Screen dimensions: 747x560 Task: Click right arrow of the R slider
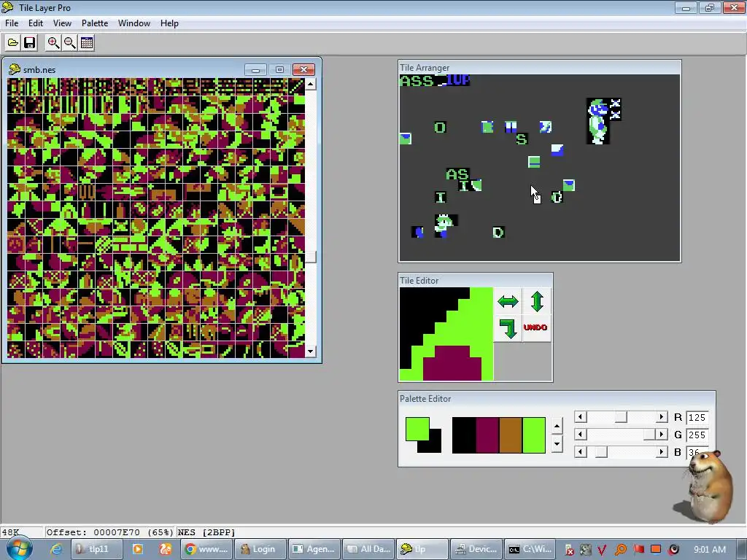click(661, 417)
